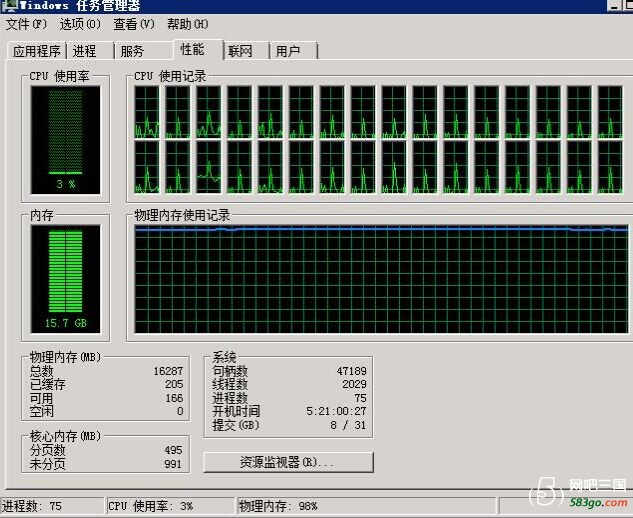Select the 性能 tab
Viewport: 633px width, 518px height.
point(199,50)
